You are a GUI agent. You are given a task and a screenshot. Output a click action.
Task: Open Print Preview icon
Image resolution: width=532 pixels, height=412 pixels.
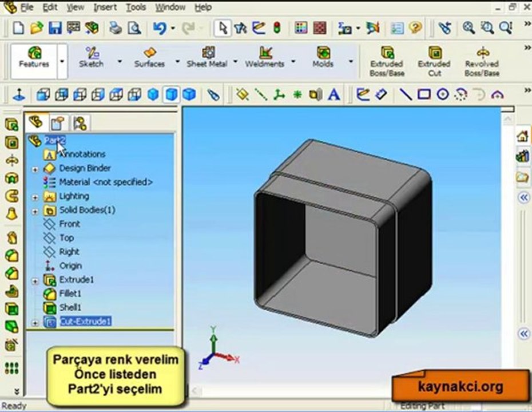tap(134, 28)
